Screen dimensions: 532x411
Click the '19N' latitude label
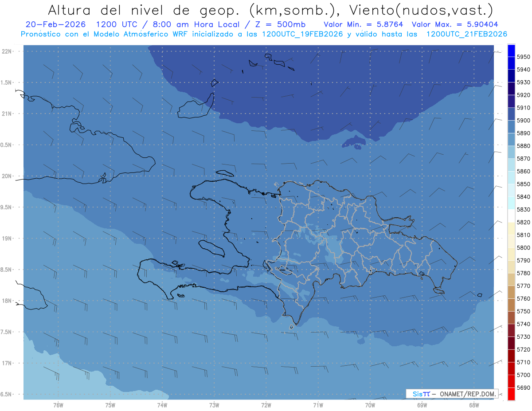8,239
